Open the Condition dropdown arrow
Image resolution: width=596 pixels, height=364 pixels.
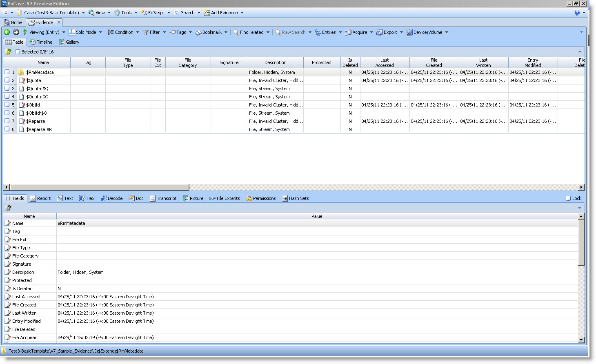click(x=138, y=32)
